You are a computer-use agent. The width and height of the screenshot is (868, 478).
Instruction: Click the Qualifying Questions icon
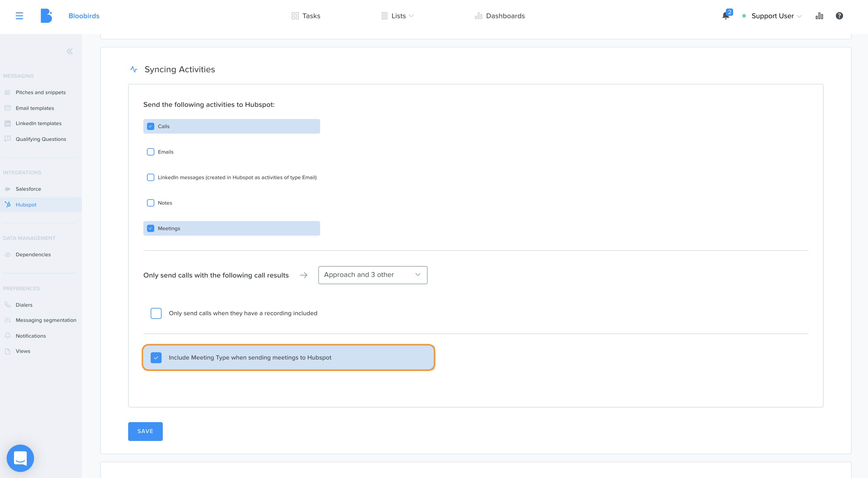(x=7, y=139)
